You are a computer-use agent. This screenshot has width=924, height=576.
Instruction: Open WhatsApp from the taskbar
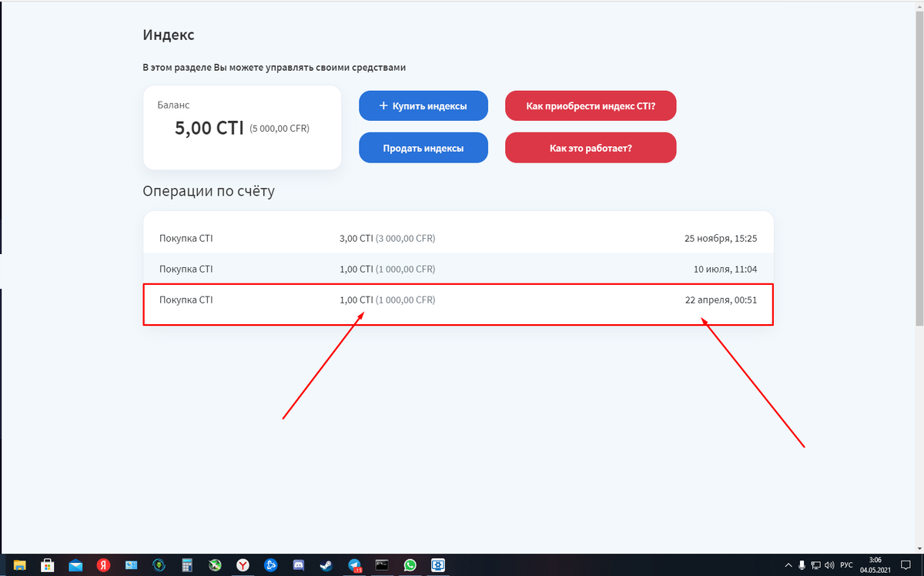[410, 565]
